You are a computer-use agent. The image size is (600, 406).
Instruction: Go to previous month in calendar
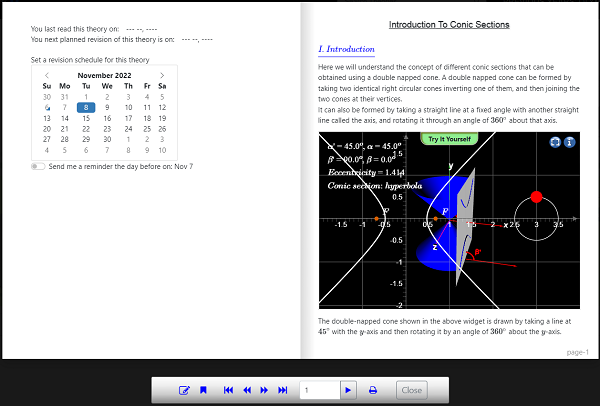[x=46, y=75]
